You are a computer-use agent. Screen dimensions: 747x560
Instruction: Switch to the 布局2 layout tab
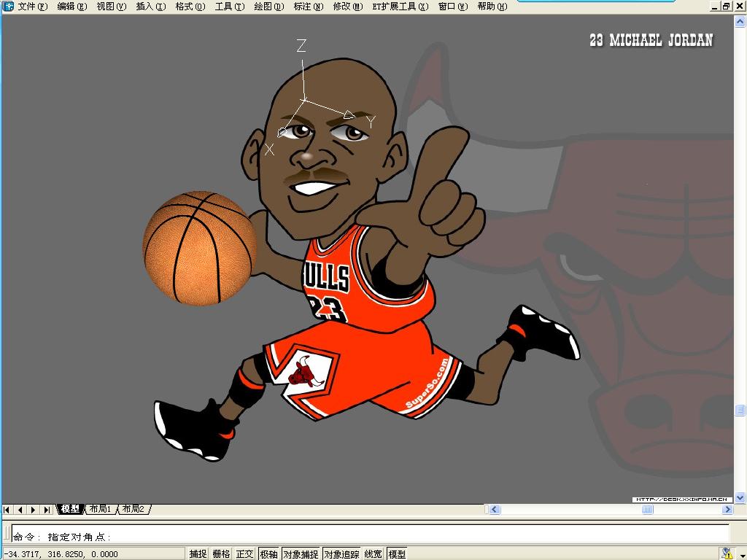133,509
